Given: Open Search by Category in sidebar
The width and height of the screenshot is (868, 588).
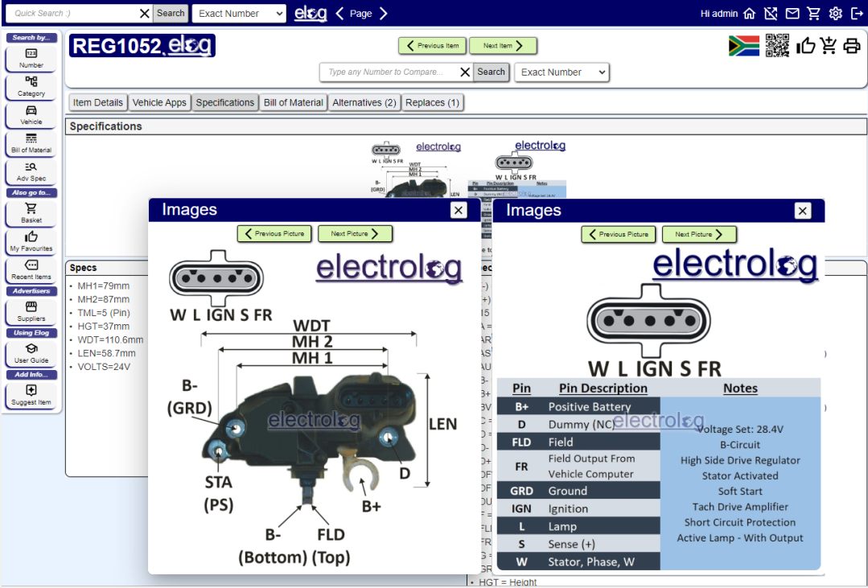Looking at the screenshot, I should pyautogui.click(x=31, y=86).
